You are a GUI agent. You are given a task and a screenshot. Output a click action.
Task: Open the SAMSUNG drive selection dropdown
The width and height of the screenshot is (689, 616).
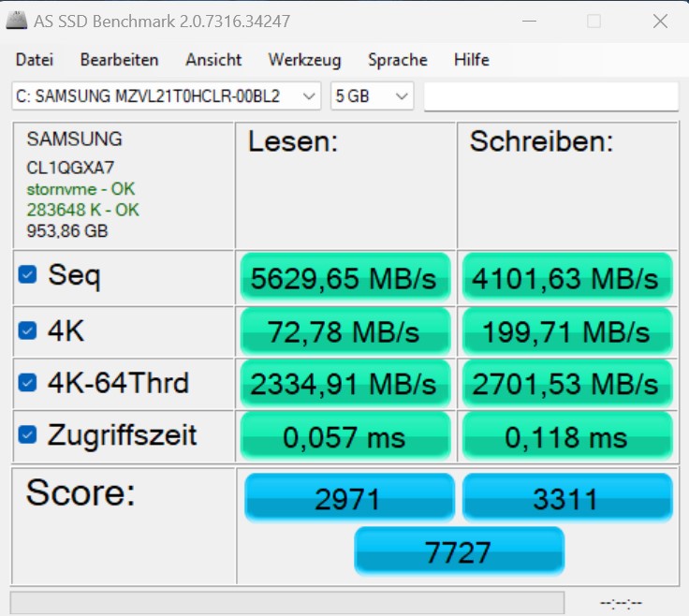(x=166, y=96)
